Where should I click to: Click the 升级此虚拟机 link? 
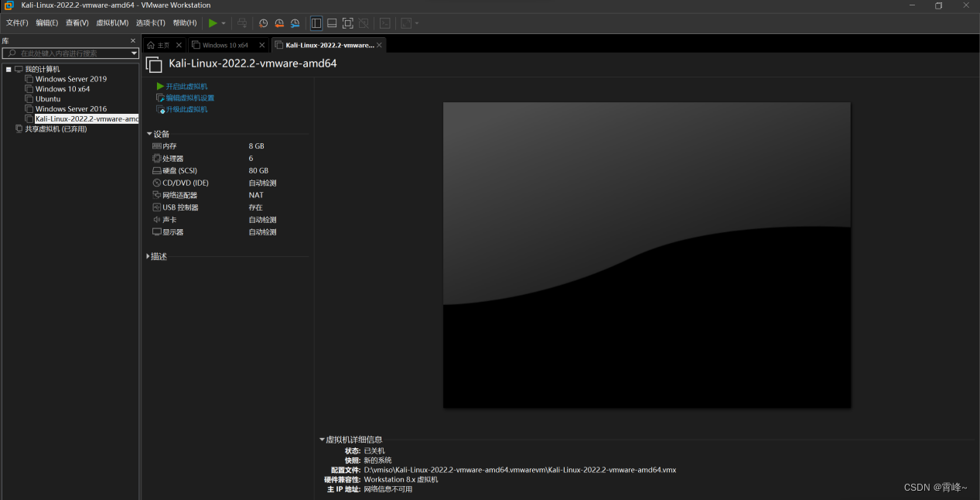pyautogui.click(x=186, y=109)
